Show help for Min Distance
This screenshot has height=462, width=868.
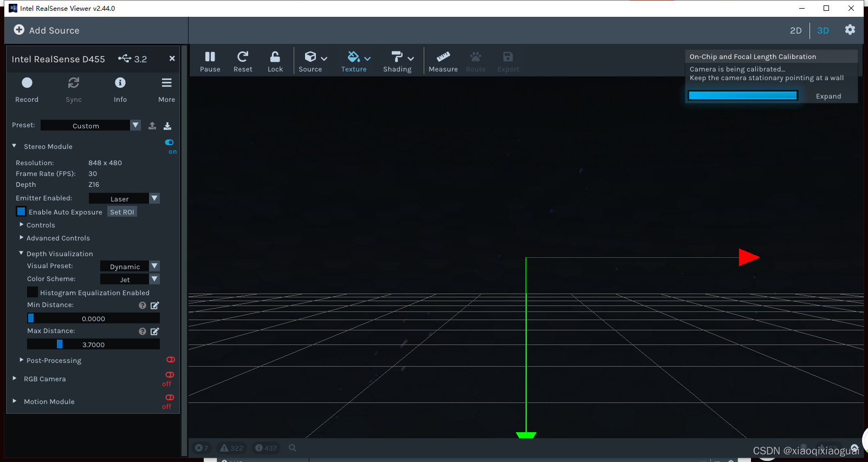pos(142,305)
